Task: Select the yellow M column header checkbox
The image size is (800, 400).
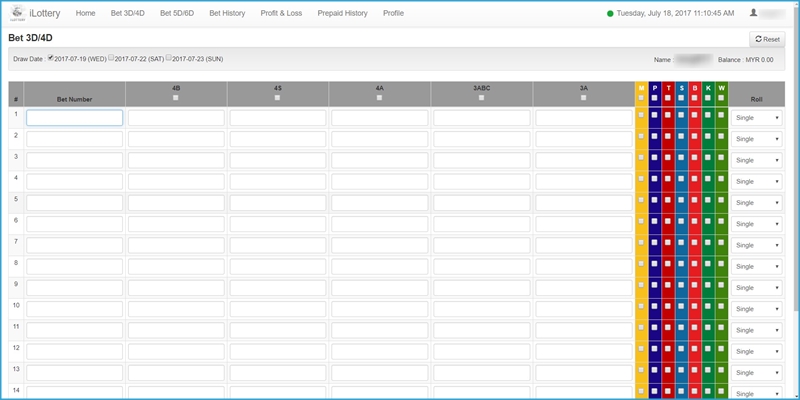Action: click(641, 98)
